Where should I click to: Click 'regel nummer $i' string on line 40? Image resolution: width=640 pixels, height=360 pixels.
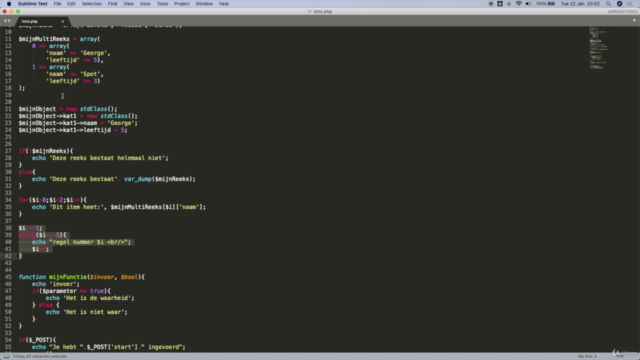coord(77,242)
